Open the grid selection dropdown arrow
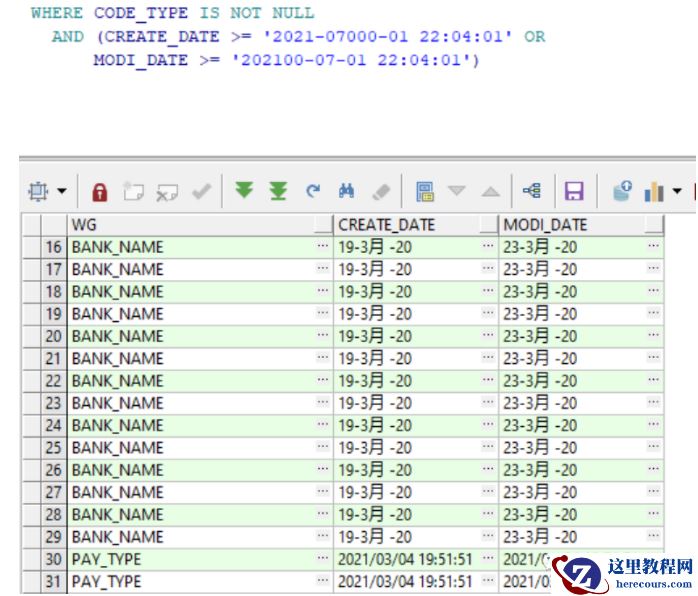The height and width of the screenshot is (596, 698). pyautogui.click(x=62, y=191)
